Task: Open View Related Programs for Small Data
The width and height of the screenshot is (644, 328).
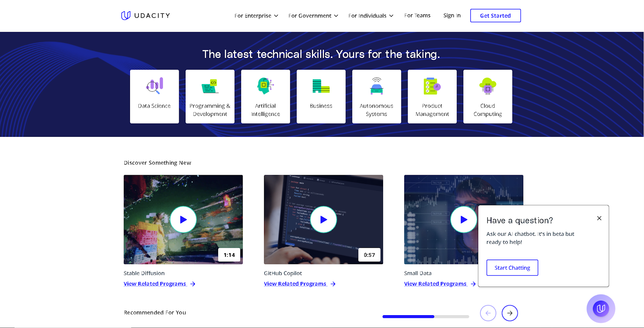Action: coord(435,284)
